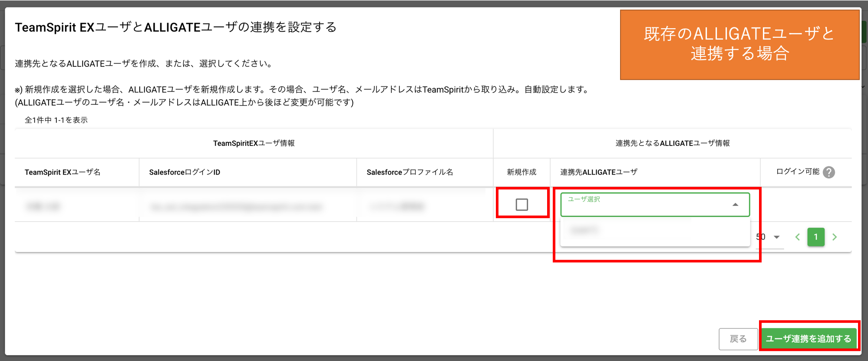
Task: Click the ユーザ連携を追加する button
Action: [x=809, y=339]
